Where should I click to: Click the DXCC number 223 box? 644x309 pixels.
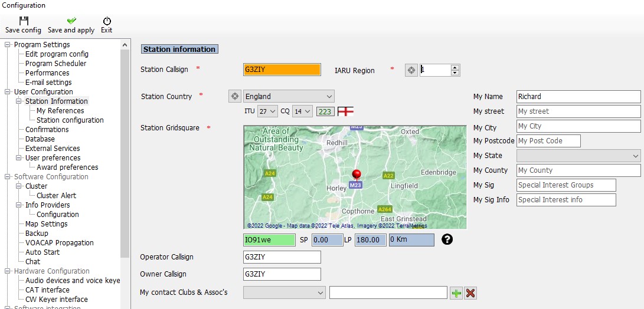(x=325, y=111)
